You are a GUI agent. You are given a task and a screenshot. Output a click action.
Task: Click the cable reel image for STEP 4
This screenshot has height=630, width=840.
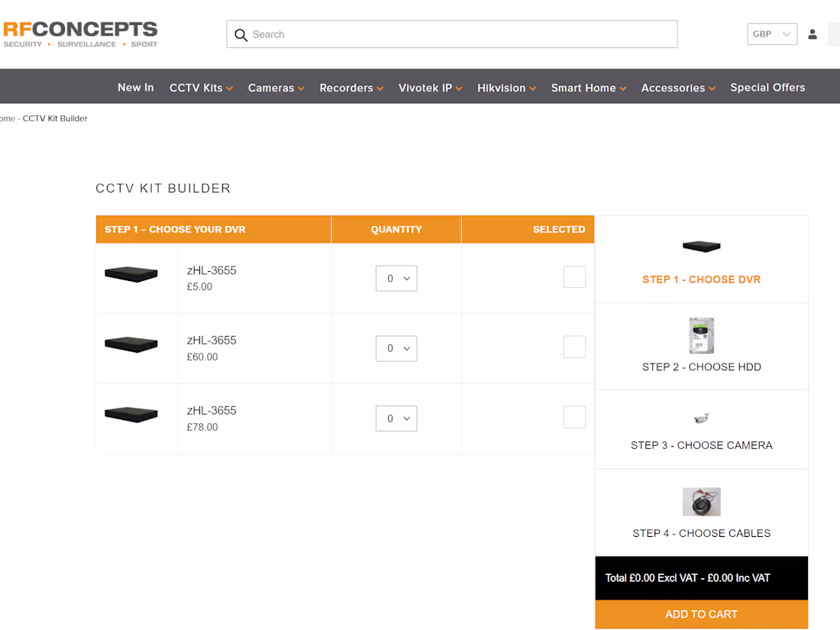click(x=701, y=501)
